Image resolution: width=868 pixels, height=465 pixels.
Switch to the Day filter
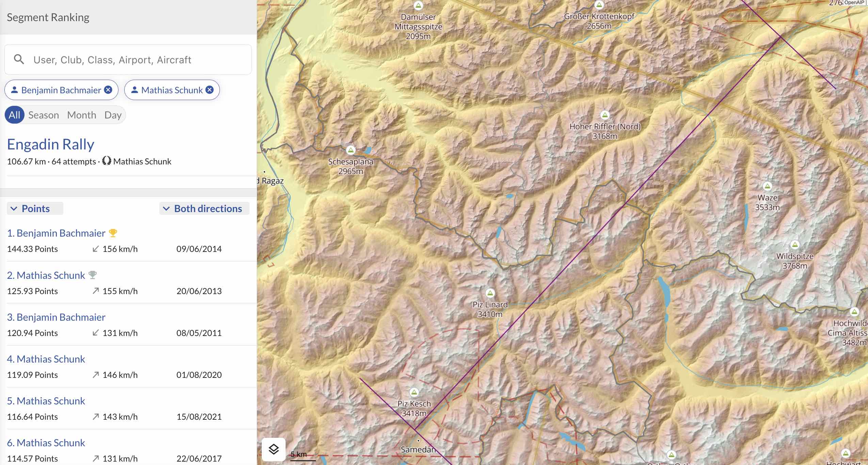click(x=113, y=115)
